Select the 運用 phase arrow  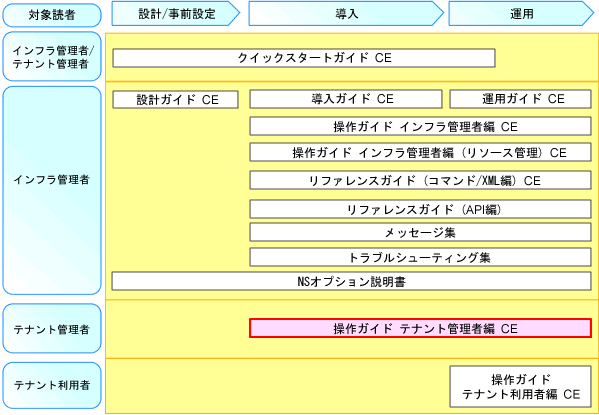pyautogui.click(x=521, y=13)
